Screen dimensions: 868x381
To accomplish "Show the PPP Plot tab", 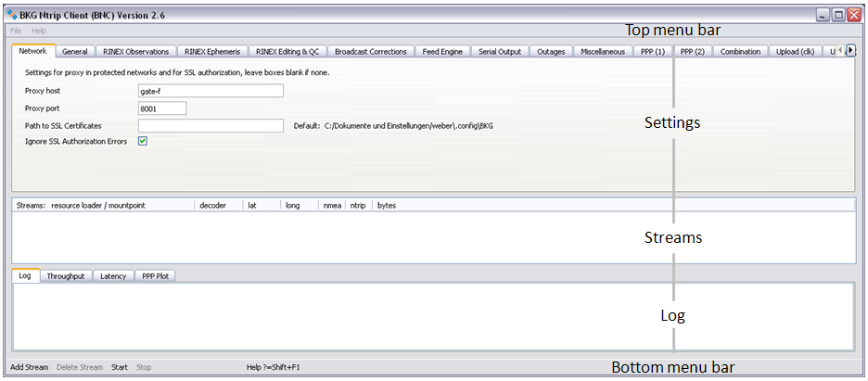I will [x=156, y=276].
